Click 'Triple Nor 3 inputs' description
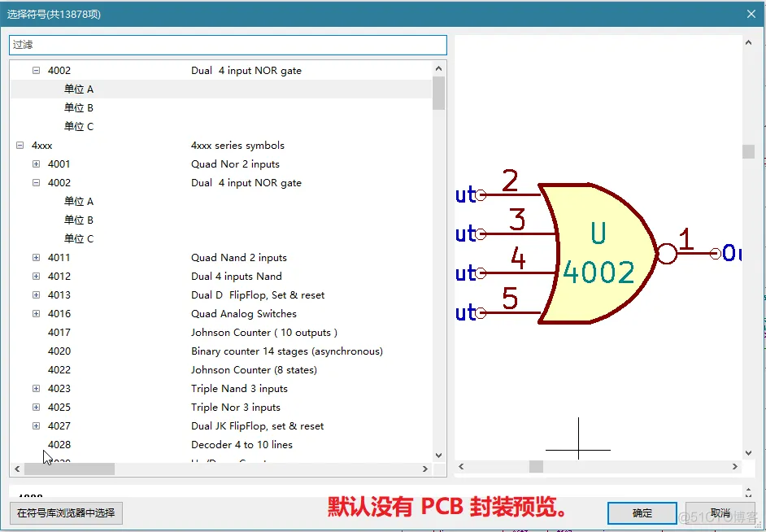This screenshot has width=766, height=532. [236, 407]
